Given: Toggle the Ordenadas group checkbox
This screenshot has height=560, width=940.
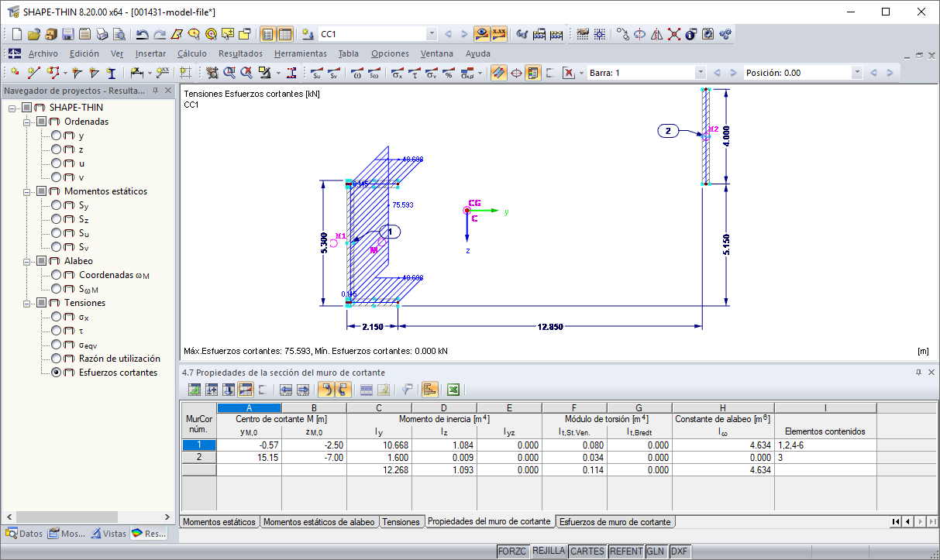Looking at the screenshot, I should [x=42, y=122].
